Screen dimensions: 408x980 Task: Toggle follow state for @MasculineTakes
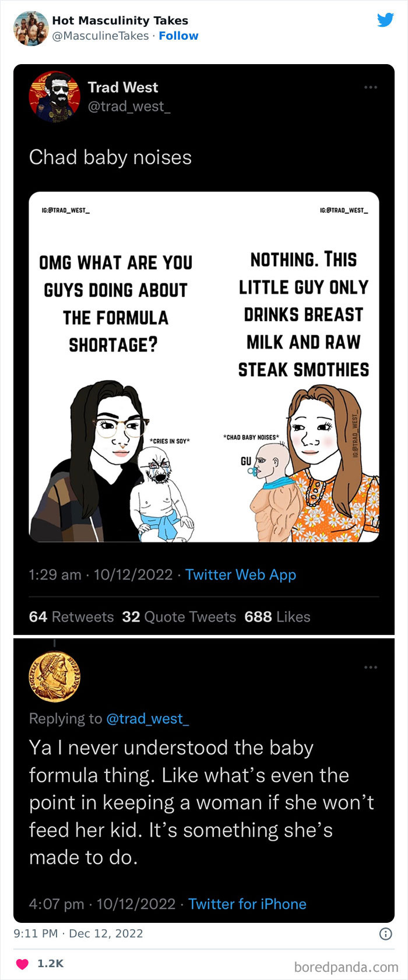179,36
